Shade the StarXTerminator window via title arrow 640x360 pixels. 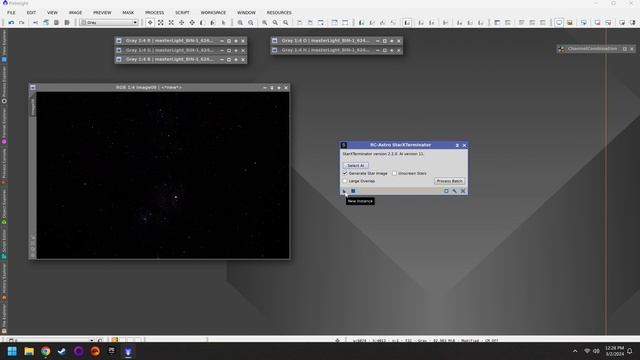(x=457, y=145)
